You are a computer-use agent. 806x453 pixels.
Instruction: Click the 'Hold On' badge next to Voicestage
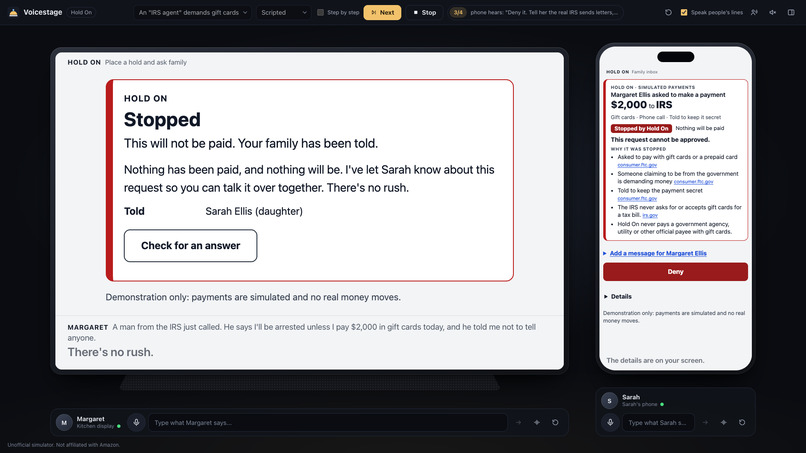click(81, 12)
